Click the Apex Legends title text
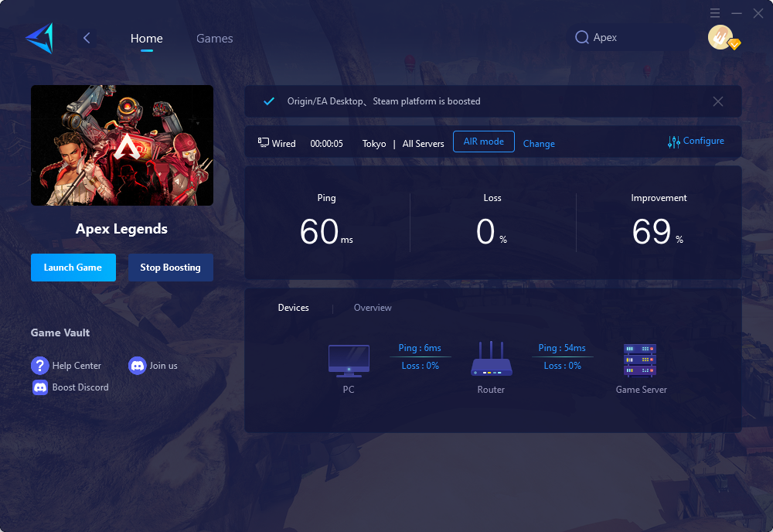The image size is (773, 532). pos(122,229)
